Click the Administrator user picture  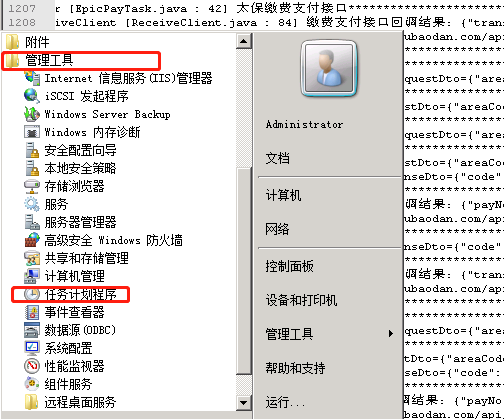329,68
